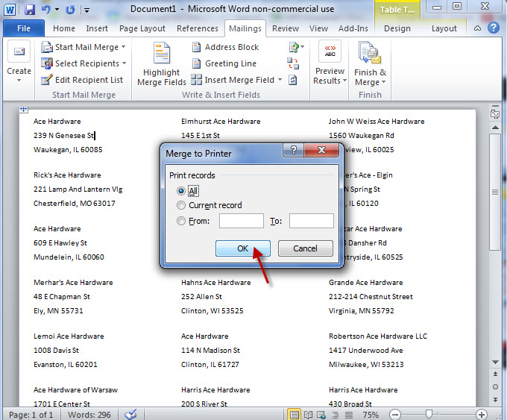This screenshot has width=507, height=420.
Task: Open the Add-Ins tab
Action: 353,28
